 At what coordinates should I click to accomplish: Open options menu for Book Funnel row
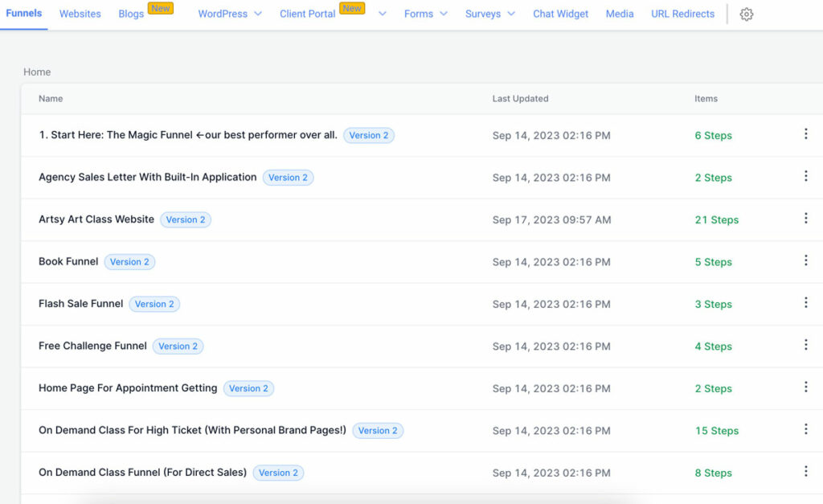click(x=805, y=260)
